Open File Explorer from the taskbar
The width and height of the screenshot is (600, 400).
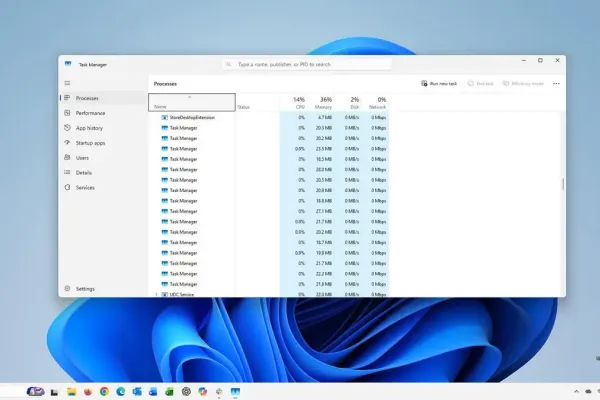pos(71,392)
